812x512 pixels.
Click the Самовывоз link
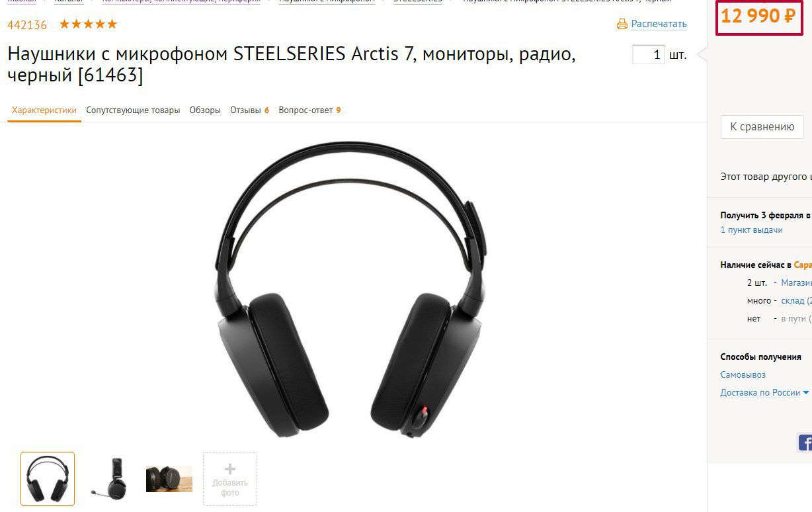coord(743,374)
